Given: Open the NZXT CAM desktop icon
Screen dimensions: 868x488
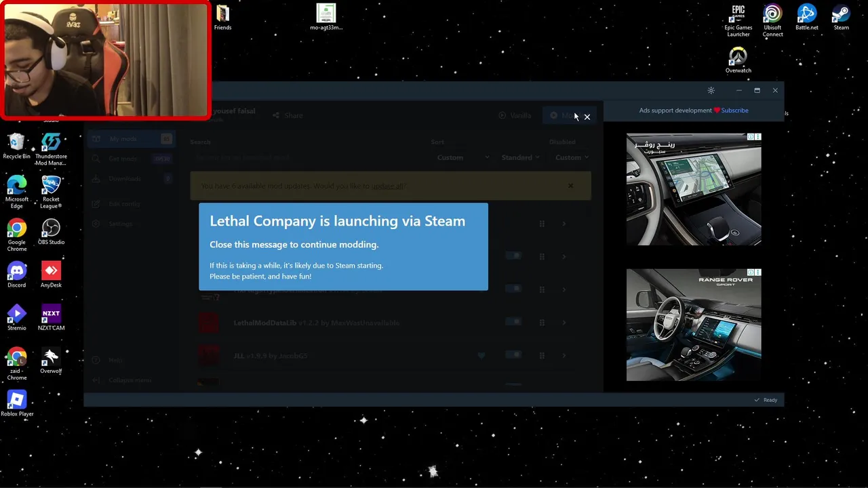Looking at the screenshot, I should coord(51,317).
